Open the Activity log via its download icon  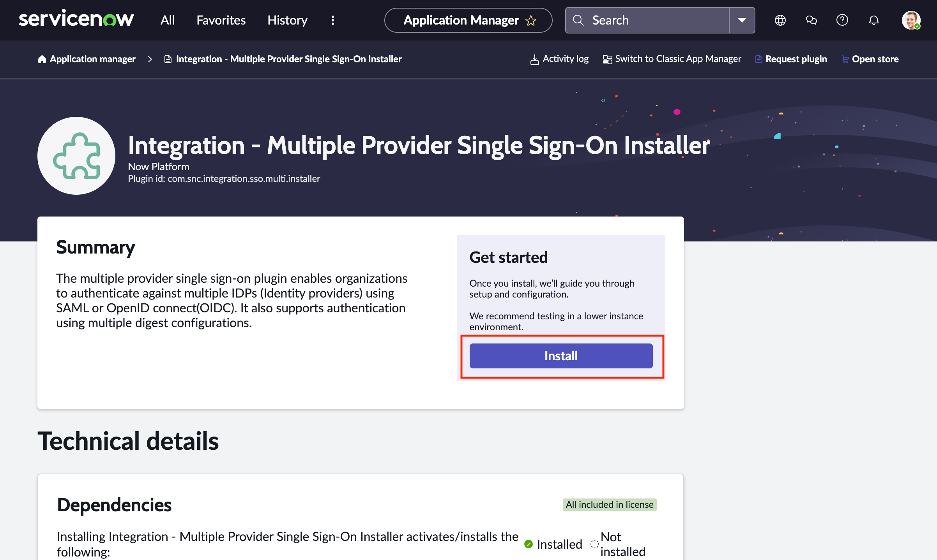[535, 59]
